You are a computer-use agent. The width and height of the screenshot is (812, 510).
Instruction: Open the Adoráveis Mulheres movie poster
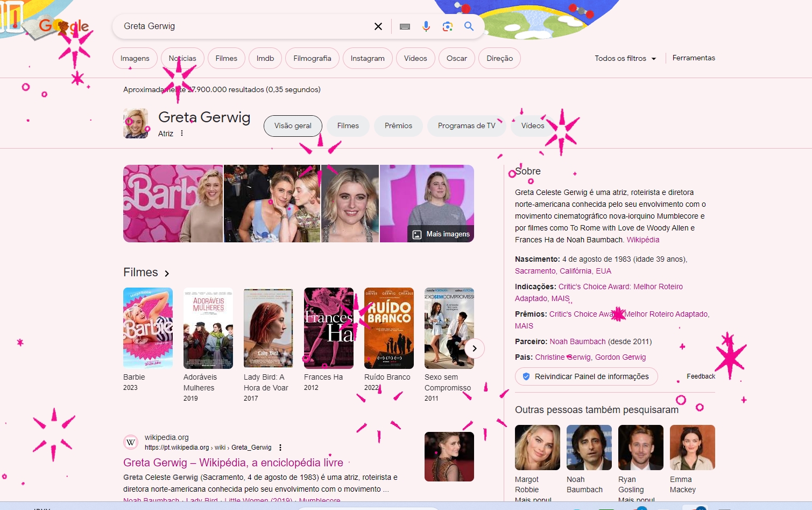pos(208,328)
